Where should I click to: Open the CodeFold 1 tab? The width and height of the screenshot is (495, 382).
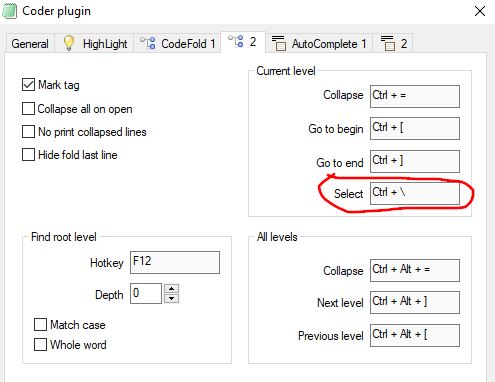coord(177,44)
